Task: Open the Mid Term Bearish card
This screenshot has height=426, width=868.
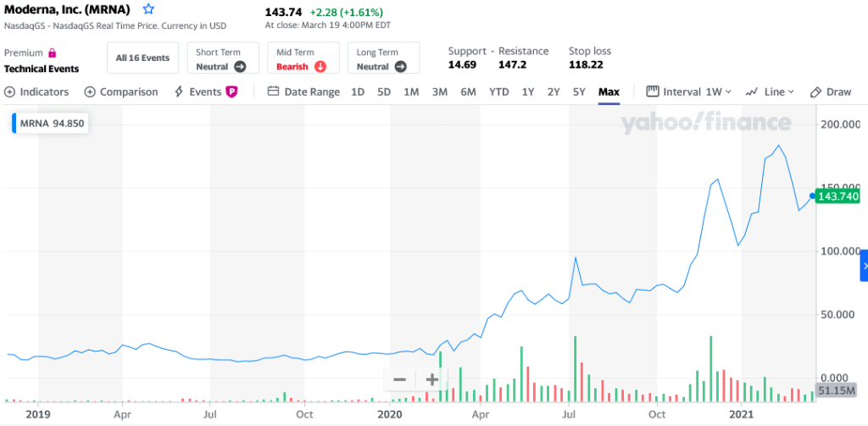Action: pyautogui.click(x=303, y=58)
